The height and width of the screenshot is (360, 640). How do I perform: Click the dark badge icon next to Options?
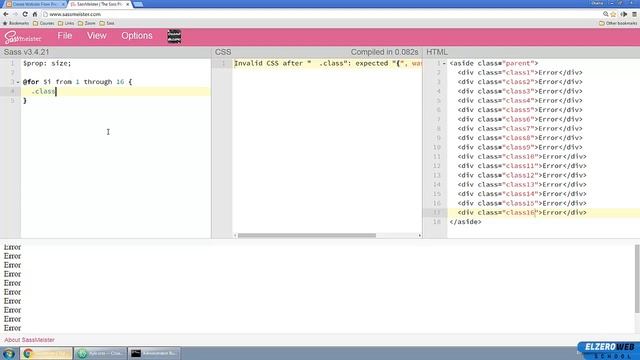[x=174, y=36]
